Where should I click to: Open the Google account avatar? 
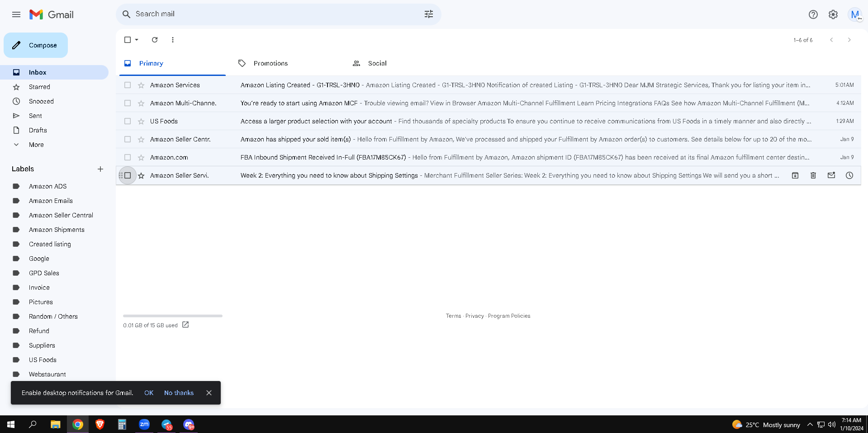pos(855,14)
